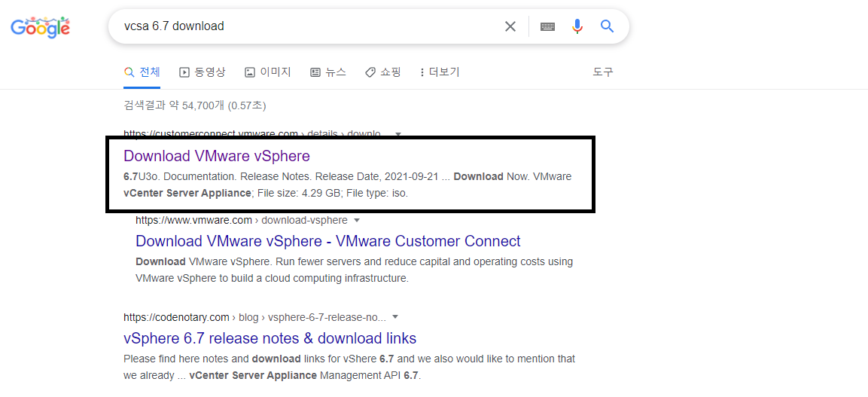Click the https://codenotary.com blog URL text

click(254, 318)
